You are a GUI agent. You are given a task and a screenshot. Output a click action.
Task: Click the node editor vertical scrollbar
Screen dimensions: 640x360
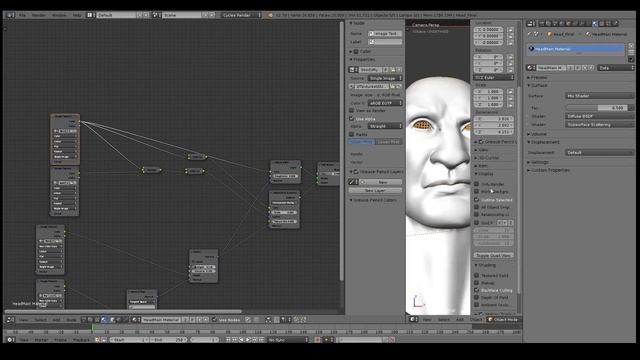342,151
